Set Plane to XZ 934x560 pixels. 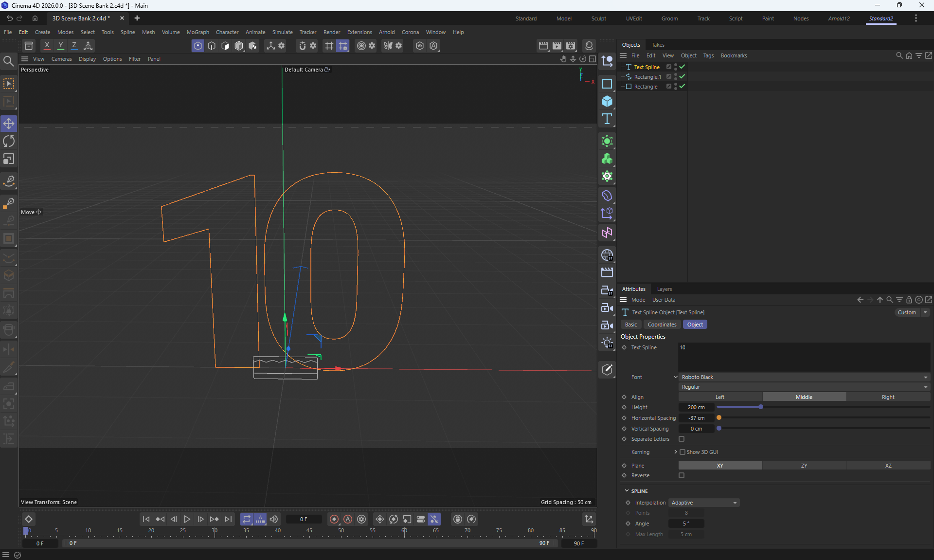click(x=888, y=466)
